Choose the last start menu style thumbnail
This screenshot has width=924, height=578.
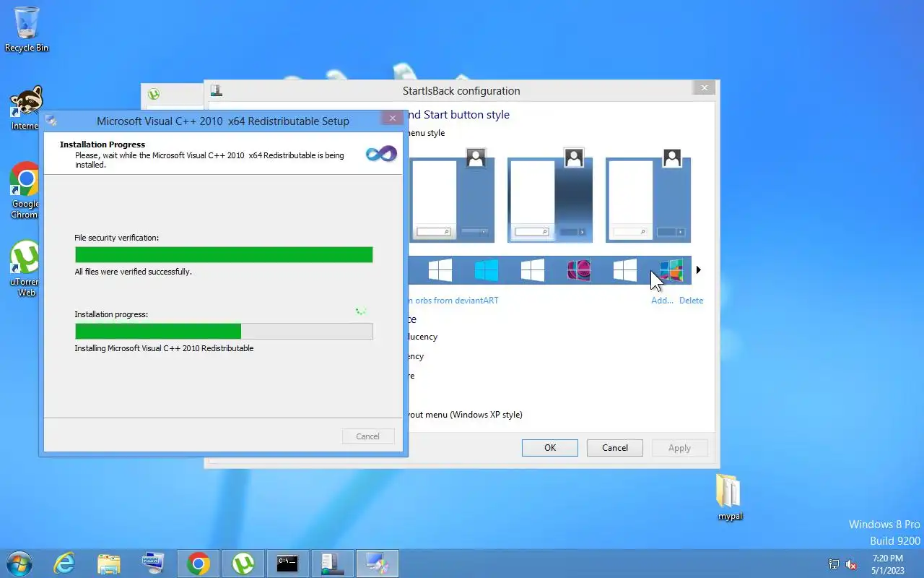click(648, 195)
